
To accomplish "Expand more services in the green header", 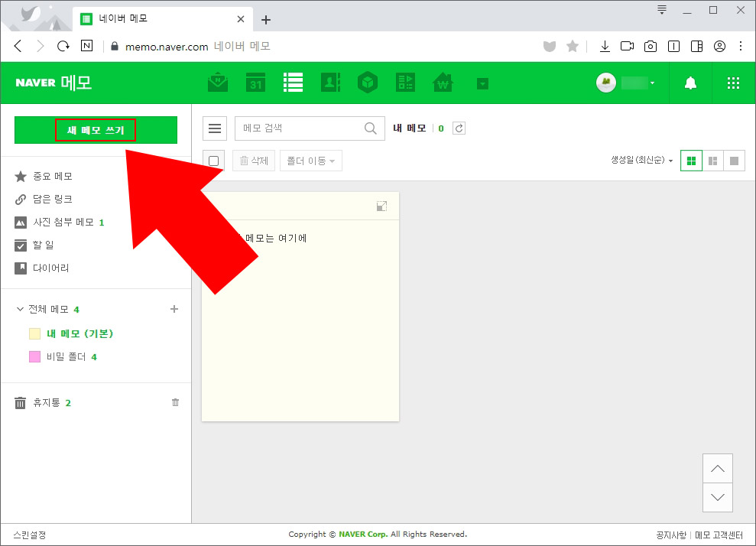I will pyautogui.click(x=482, y=84).
